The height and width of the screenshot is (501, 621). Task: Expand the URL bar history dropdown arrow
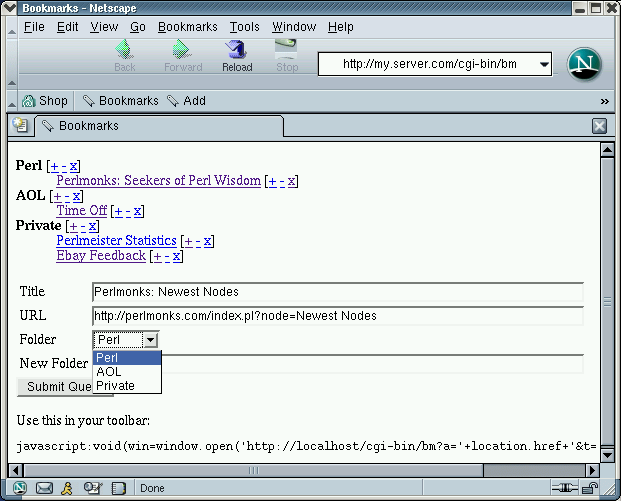point(545,64)
